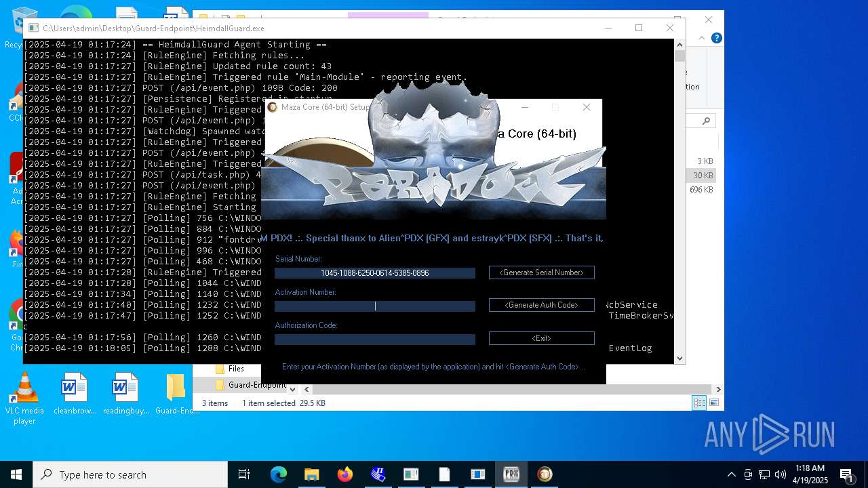
Task: Select the Authorization Code field
Action: [x=375, y=340]
